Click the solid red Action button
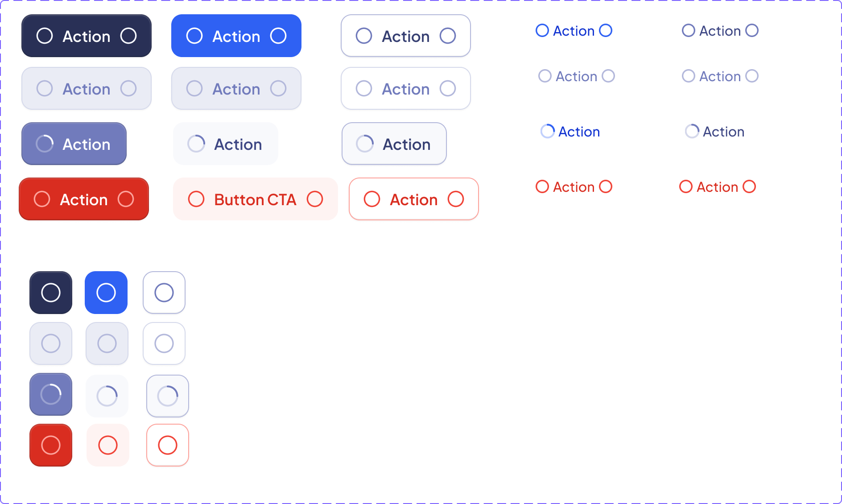 click(x=84, y=199)
